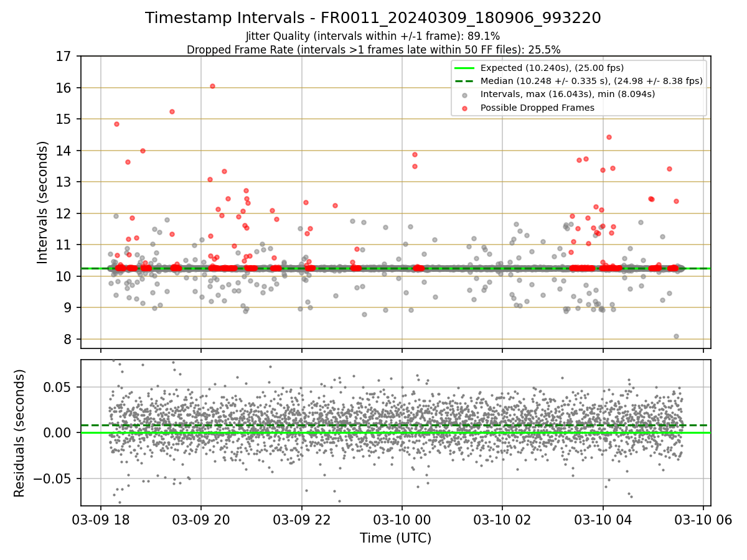Click the 'Expected (10.240s), (25.00 fps)' legend entry
The image size is (747, 560).
[552, 68]
